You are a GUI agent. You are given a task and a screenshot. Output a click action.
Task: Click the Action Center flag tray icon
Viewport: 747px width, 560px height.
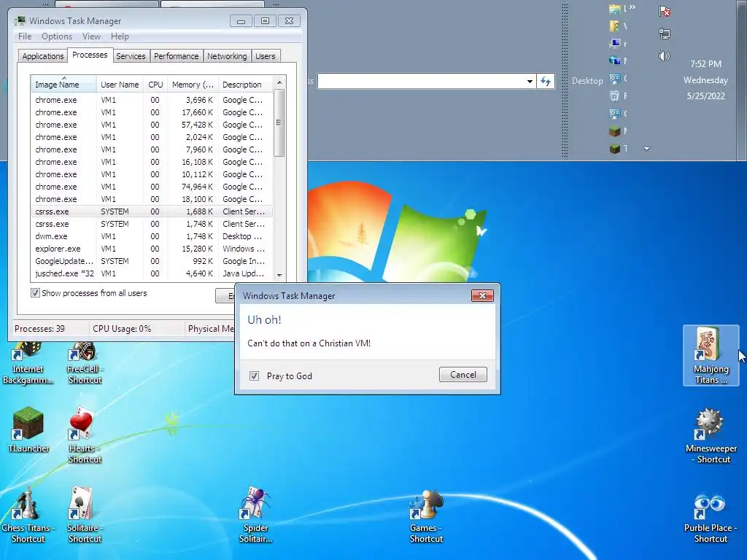point(665,12)
